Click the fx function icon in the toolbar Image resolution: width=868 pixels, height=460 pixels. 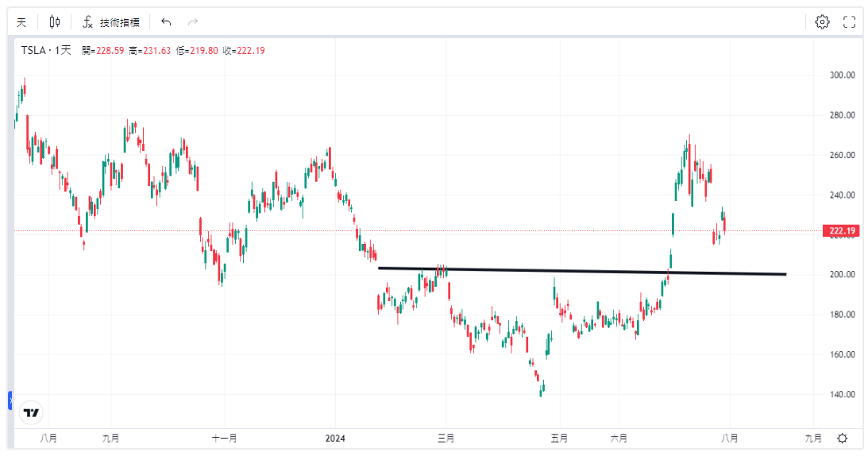pos(88,22)
